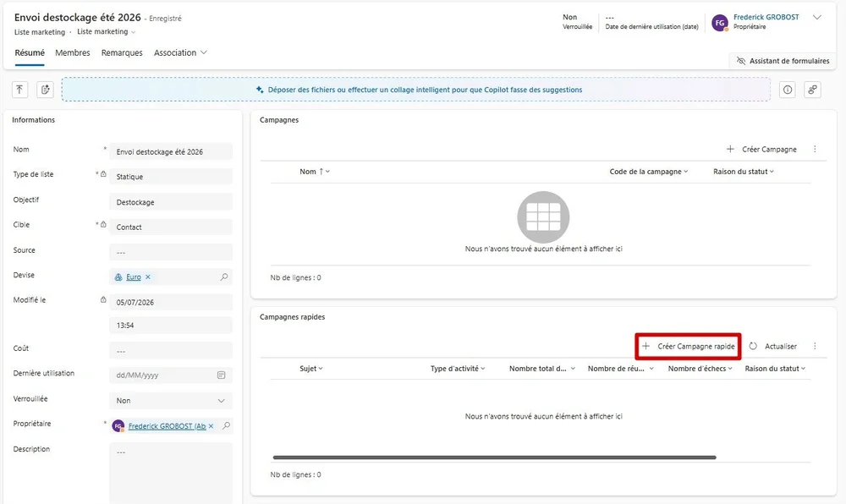Open the Verrouillée dropdown
Screen dimensions: 846x504
[171, 401]
